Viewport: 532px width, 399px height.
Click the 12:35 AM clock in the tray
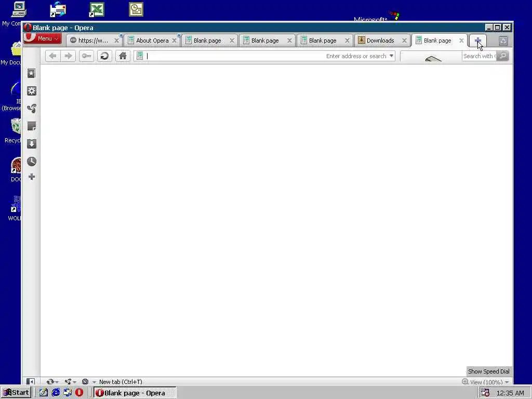tap(510, 393)
